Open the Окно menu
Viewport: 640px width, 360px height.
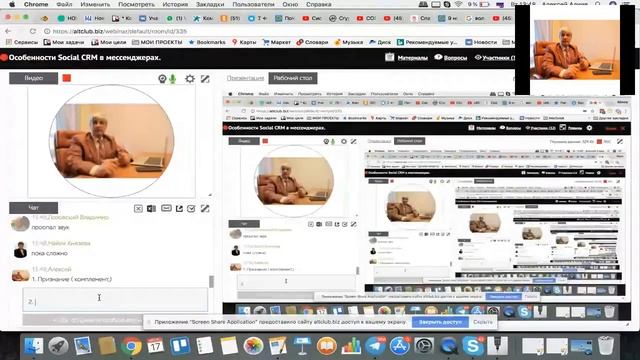click(290, 4)
